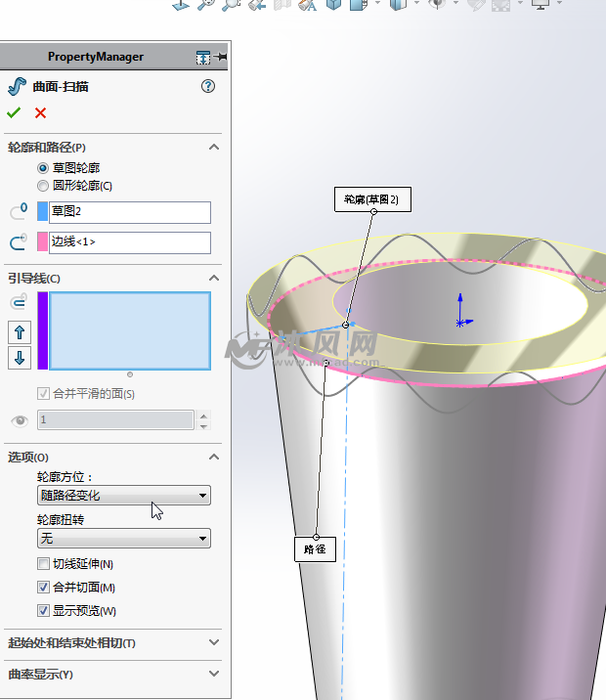606x700 pixels.
Task: Click the view orientation cube icon
Action: 333,5
